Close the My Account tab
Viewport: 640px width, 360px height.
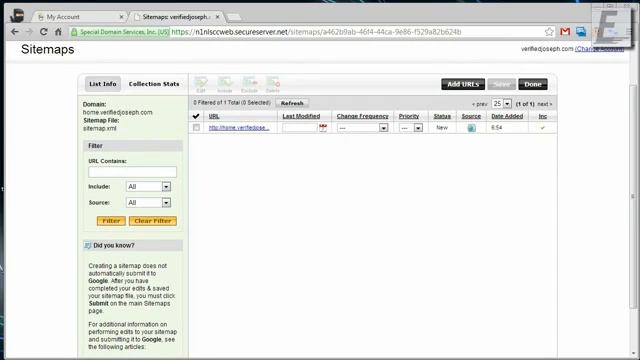click(x=121, y=17)
